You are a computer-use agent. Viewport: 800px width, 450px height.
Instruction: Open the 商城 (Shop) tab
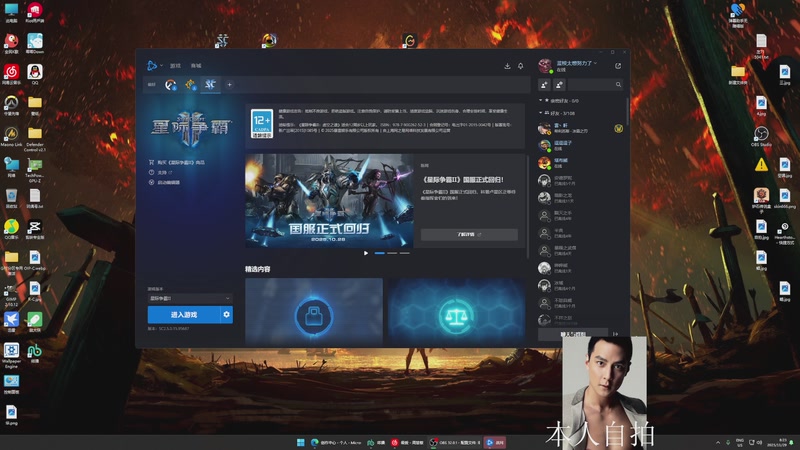coord(196,66)
